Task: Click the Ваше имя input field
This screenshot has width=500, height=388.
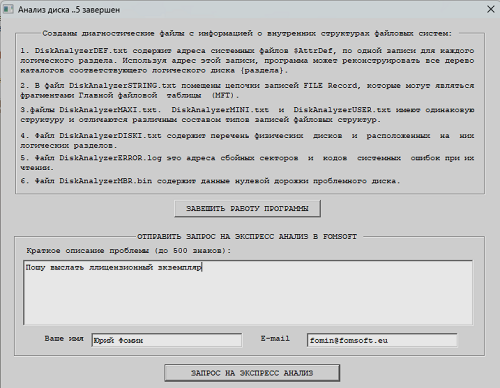Action: pyautogui.click(x=167, y=340)
